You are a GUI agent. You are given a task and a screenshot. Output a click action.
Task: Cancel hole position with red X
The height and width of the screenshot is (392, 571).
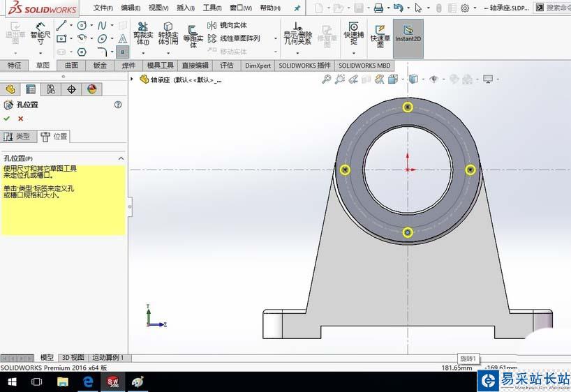click(x=20, y=119)
